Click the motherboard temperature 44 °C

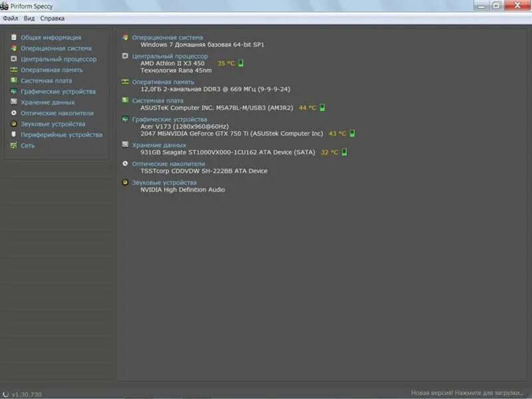click(x=307, y=108)
